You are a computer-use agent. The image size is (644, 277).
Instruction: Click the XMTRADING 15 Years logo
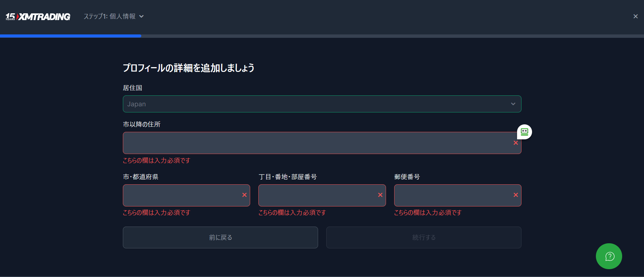[37, 16]
